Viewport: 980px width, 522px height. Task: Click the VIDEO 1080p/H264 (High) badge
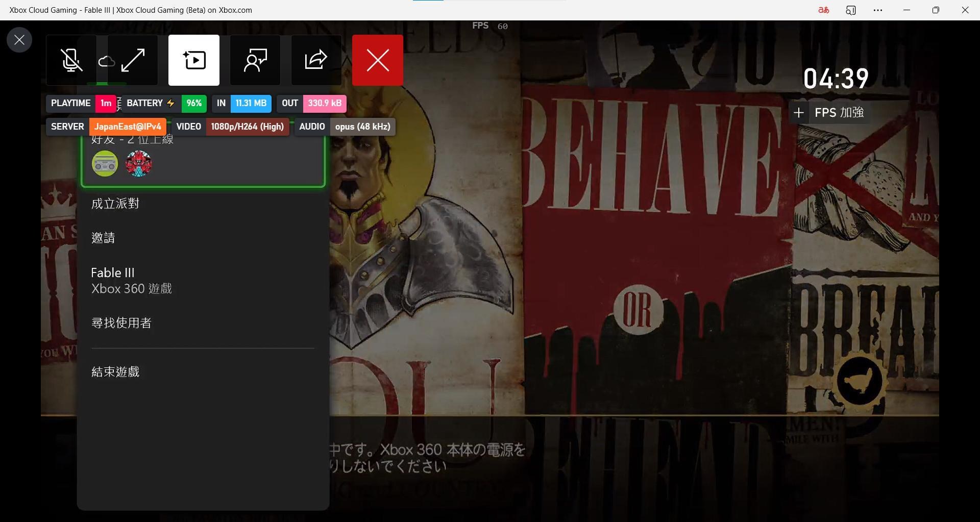click(230, 127)
